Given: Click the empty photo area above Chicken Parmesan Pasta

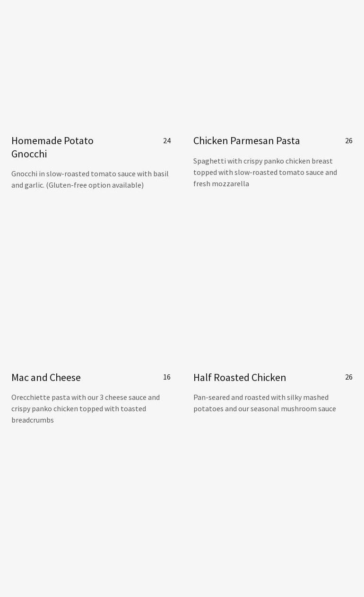Looking at the screenshot, I should 273,66.
